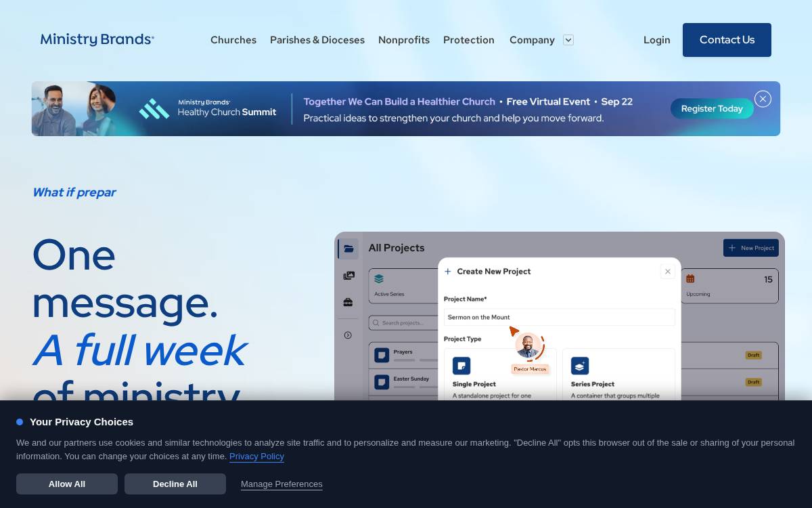
Task: Click Pastor Marcus avatar
Action: 528,345
